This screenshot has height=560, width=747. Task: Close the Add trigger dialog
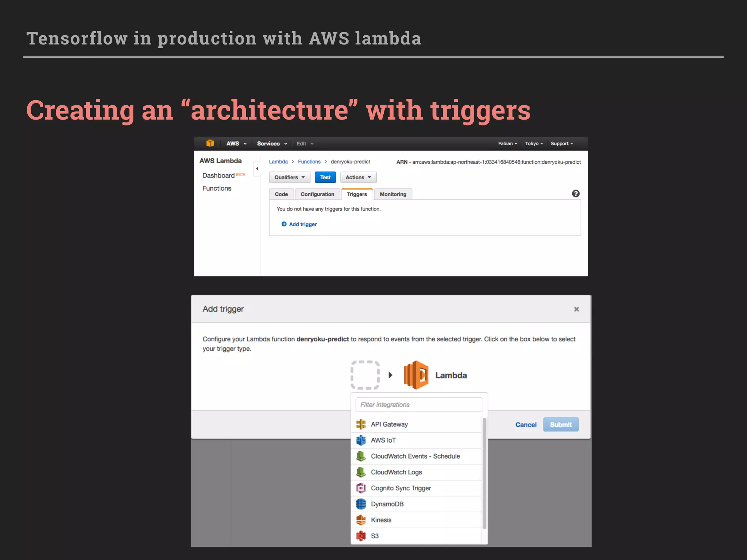tap(576, 309)
